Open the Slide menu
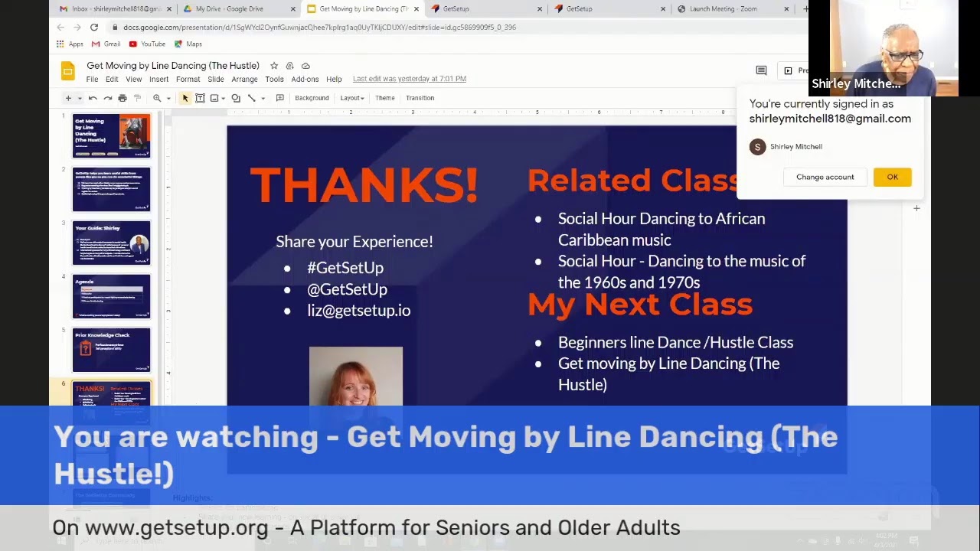Image resolution: width=980 pixels, height=551 pixels. (216, 80)
